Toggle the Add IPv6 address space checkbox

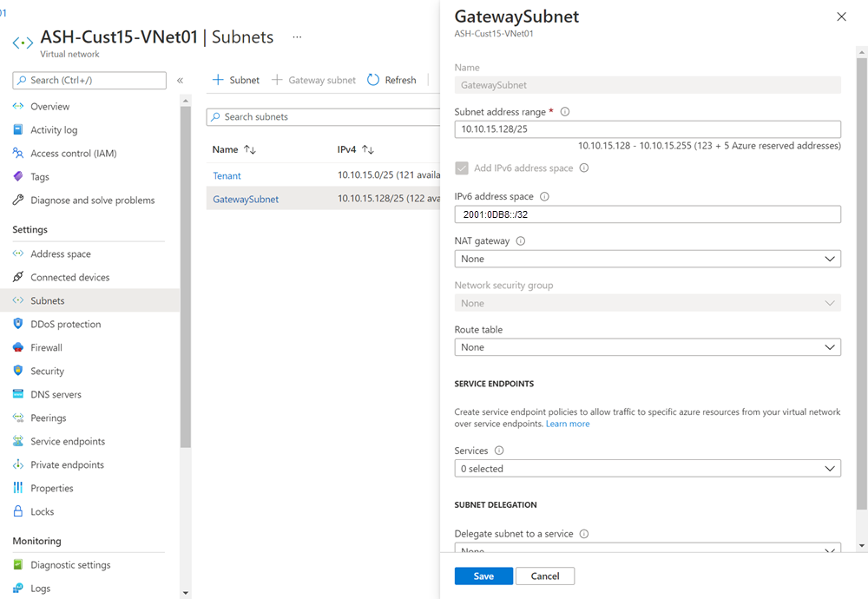click(462, 168)
